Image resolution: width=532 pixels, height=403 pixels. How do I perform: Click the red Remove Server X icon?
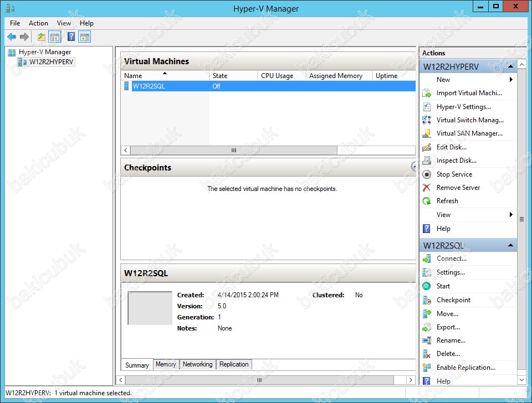[427, 188]
